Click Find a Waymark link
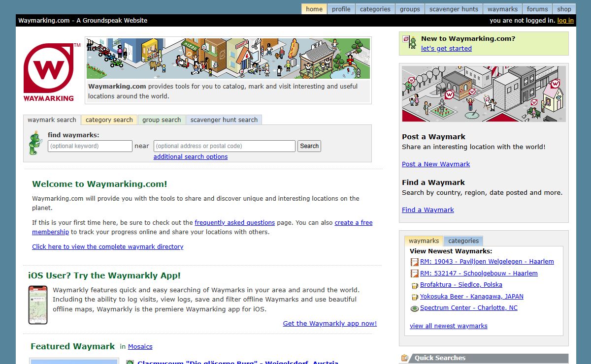Viewport: 591px width, 364px height. click(x=428, y=210)
